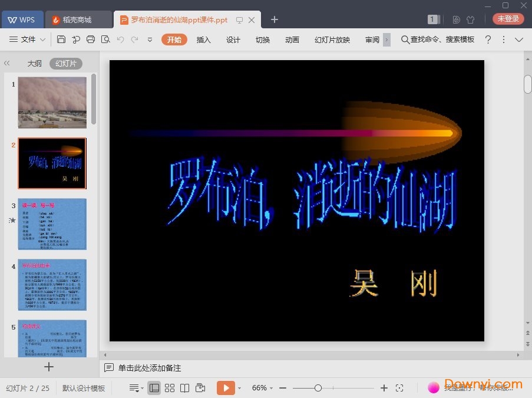Image resolution: width=532 pixels, height=398 pixels.
Task: Click the Save icon in quick toolbar
Action: (61, 40)
